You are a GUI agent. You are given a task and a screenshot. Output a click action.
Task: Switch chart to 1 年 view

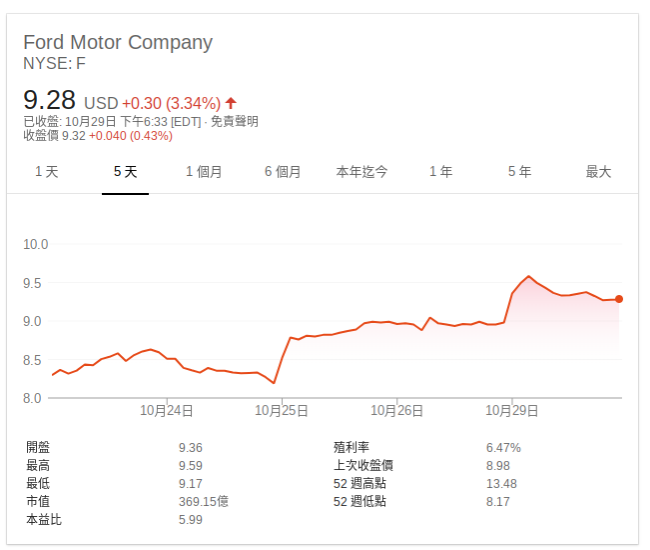click(x=441, y=172)
